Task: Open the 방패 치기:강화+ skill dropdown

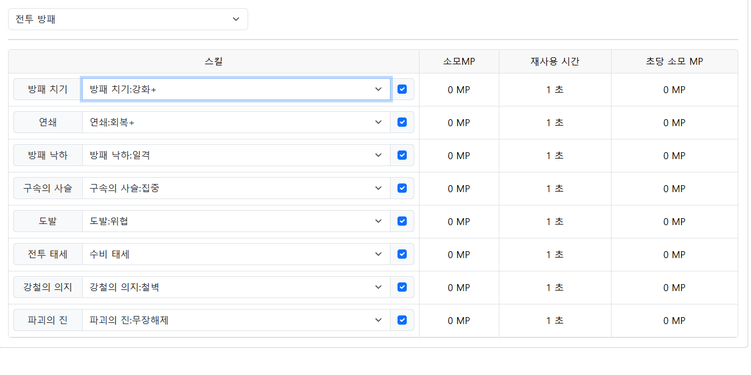Action: click(x=236, y=89)
